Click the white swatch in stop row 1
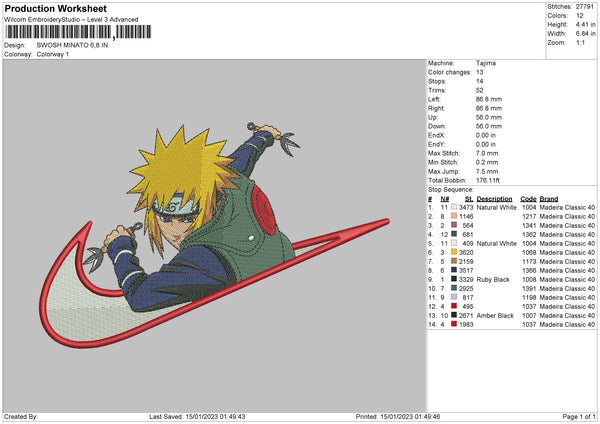Viewport: 600px width, 424px height. tap(454, 207)
